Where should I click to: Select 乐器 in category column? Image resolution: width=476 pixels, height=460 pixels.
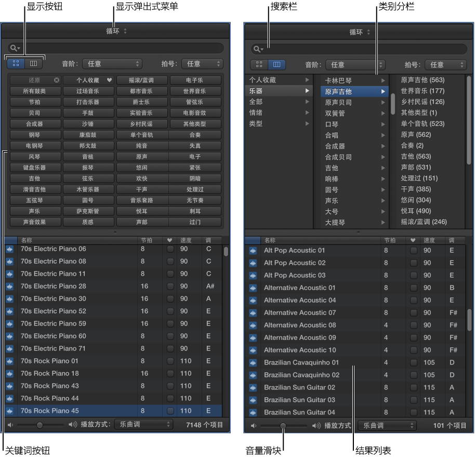point(279,91)
